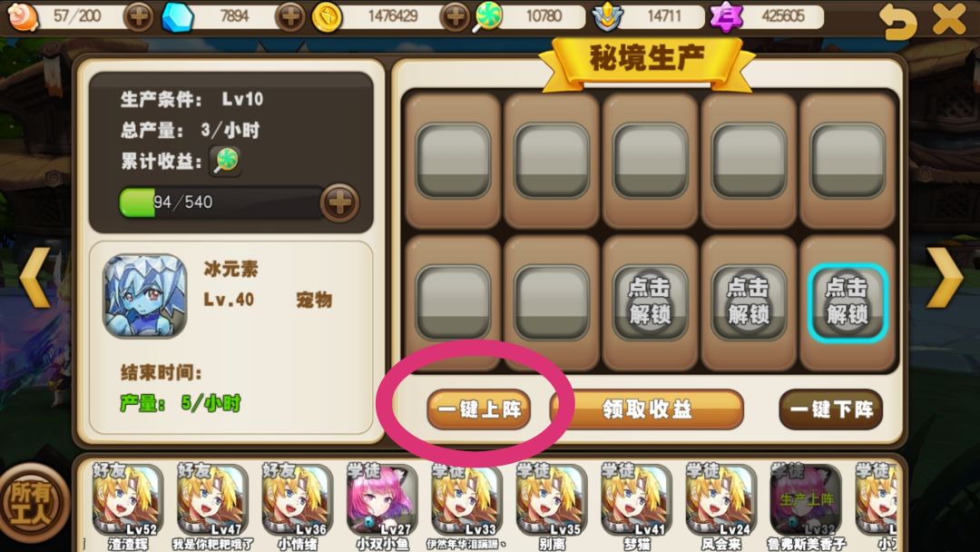Click the 94/540 accumulated earnings progress bar

220,202
